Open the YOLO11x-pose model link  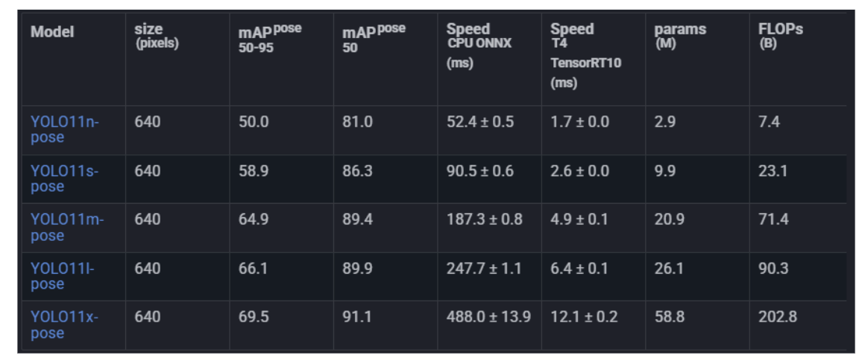click(x=64, y=324)
